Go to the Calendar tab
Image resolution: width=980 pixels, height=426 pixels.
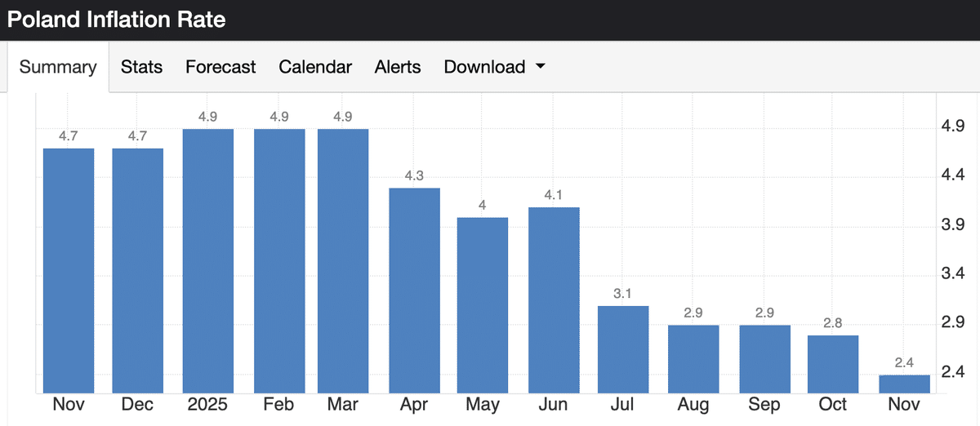tap(315, 67)
